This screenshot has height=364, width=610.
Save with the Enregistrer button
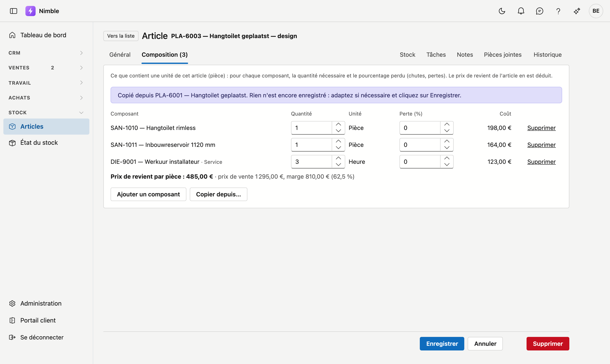pos(442,344)
